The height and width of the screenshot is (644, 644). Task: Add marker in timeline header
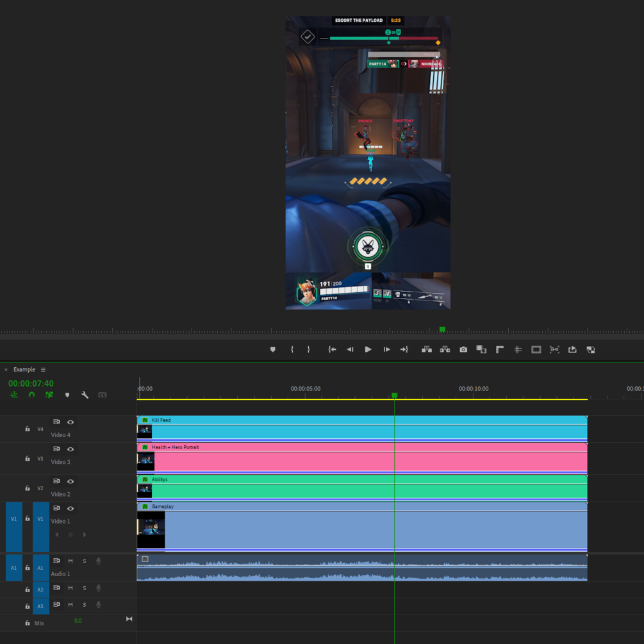[x=67, y=395]
